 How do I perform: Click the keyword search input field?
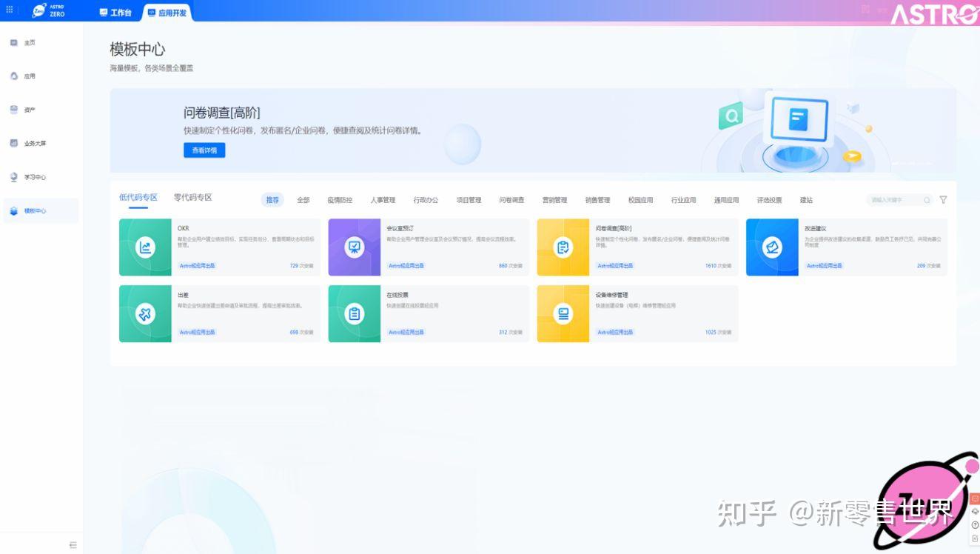[x=896, y=200]
